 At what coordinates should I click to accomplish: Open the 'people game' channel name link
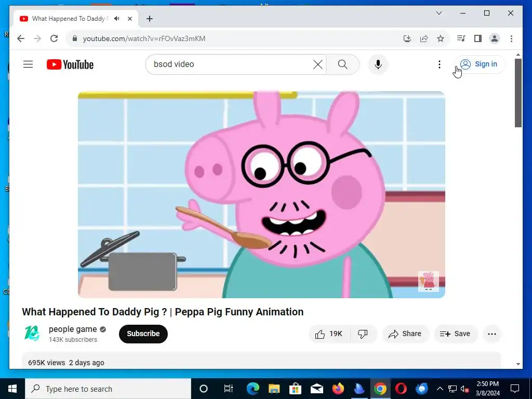tap(73, 329)
